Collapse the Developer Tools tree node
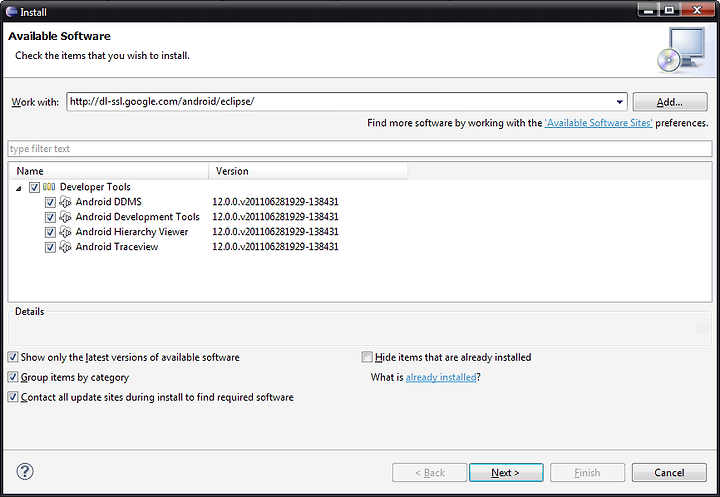The width and height of the screenshot is (720, 497). click(18, 188)
